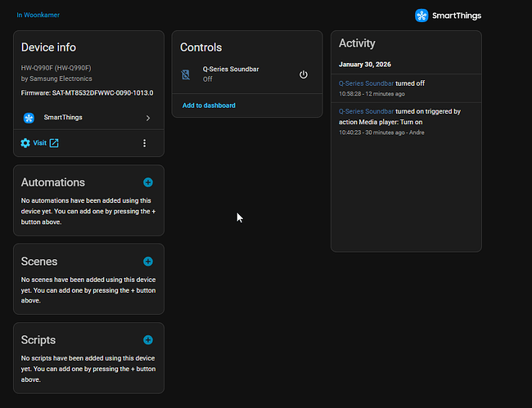
Task: Open Q-Series Soundbar link in turned off entry
Action: point(365,83)
